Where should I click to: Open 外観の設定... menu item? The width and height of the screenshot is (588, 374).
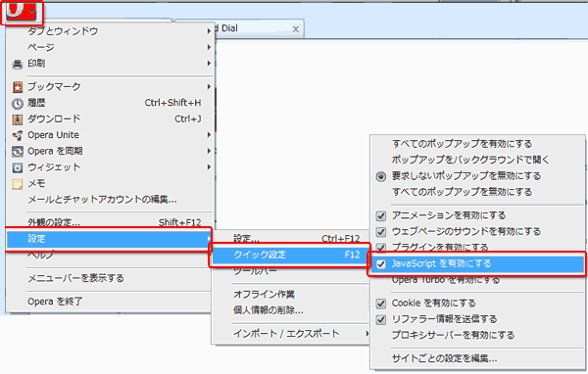point(110,222)
